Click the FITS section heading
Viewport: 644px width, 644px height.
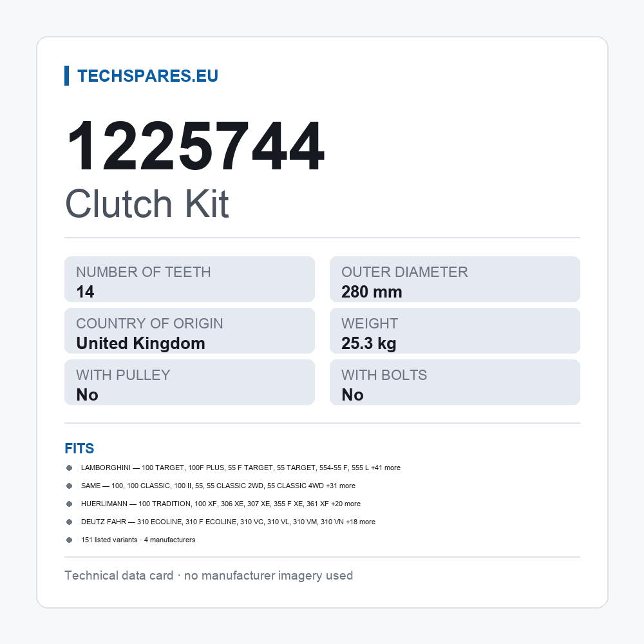click(x=79, y=448)
